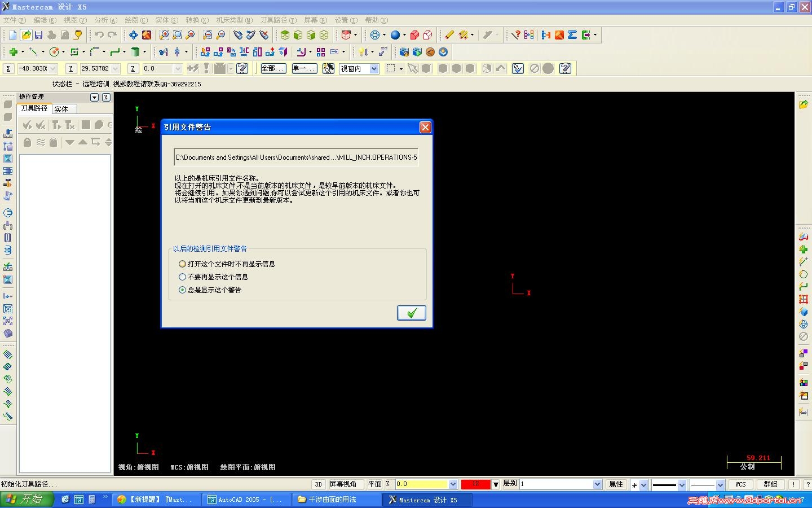Image resolution: width=812 pixels, height=508 pixels.
Task: Click the blue shaded sphere icon
Action: pyautogui.click(x=395, y=35)
